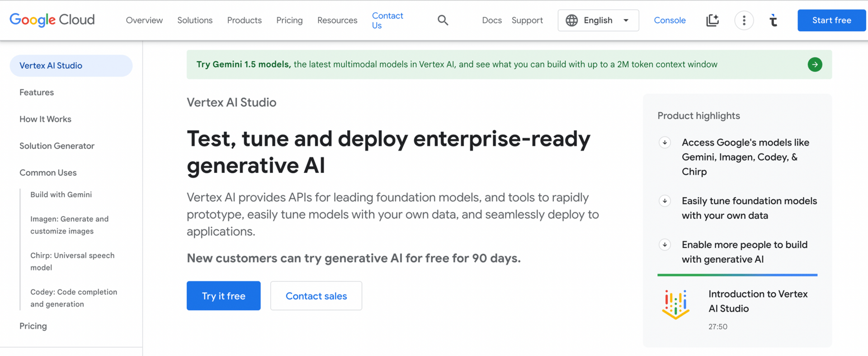Open the search magnifier icon
The width and height of the screenshot is (868, 356).
pyautogui.click(x=443, y=20)
